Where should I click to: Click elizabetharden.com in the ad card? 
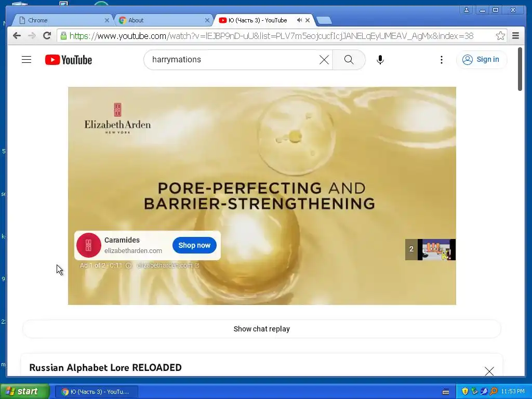133,251
